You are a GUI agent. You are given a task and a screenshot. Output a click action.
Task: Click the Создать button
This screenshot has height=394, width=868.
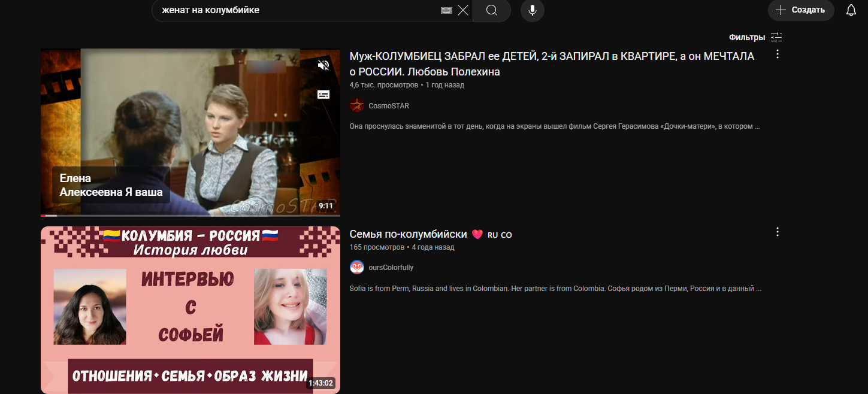pos(801,10)
